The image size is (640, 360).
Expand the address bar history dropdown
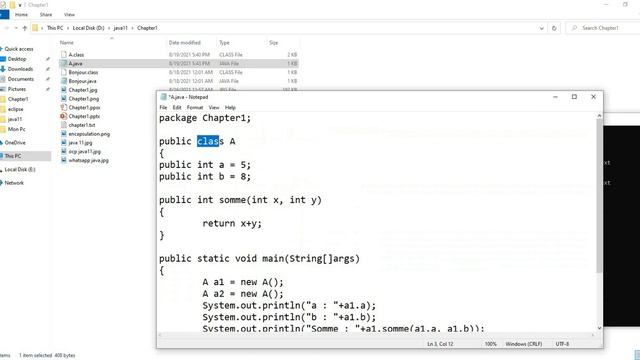[x=542, y=28]
